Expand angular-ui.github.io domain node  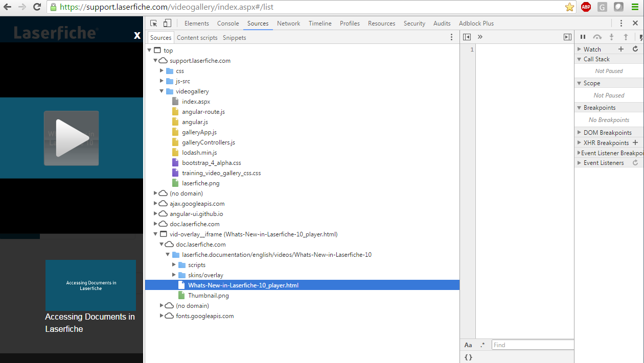click(x=156, y=213)
